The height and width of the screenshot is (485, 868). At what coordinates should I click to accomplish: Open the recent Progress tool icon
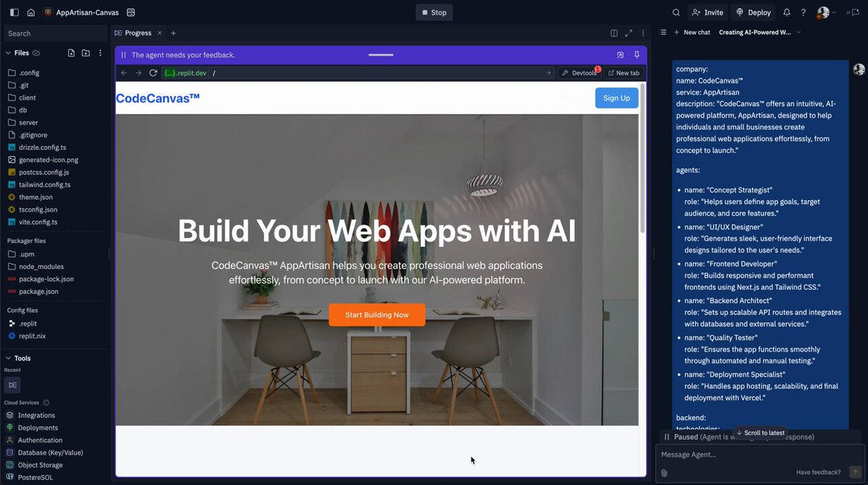point(12,385)
